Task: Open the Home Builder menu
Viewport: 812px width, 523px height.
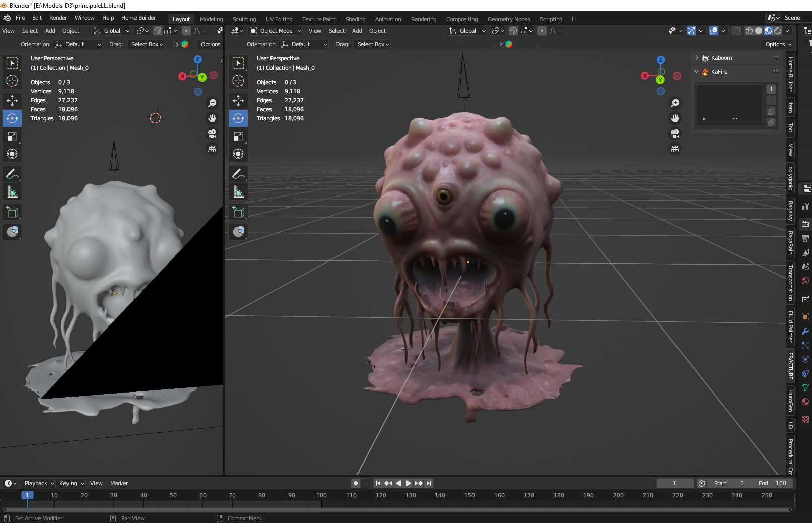Action: [x=139, y=18]
